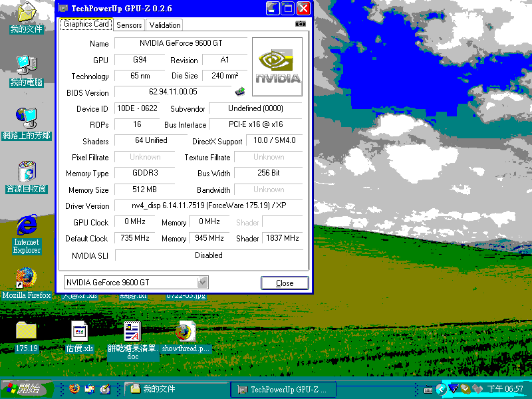Click the GPU-Z title bar app icon

[x=63, y=8]
